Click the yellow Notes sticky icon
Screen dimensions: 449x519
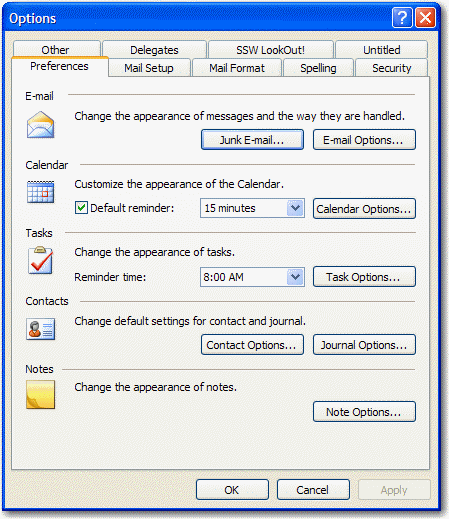pyautogui.click(x=40, y=395)
